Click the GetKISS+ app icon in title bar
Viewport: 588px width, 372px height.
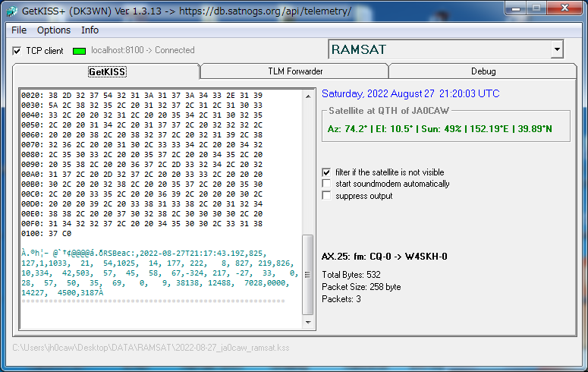click(11, 11)
